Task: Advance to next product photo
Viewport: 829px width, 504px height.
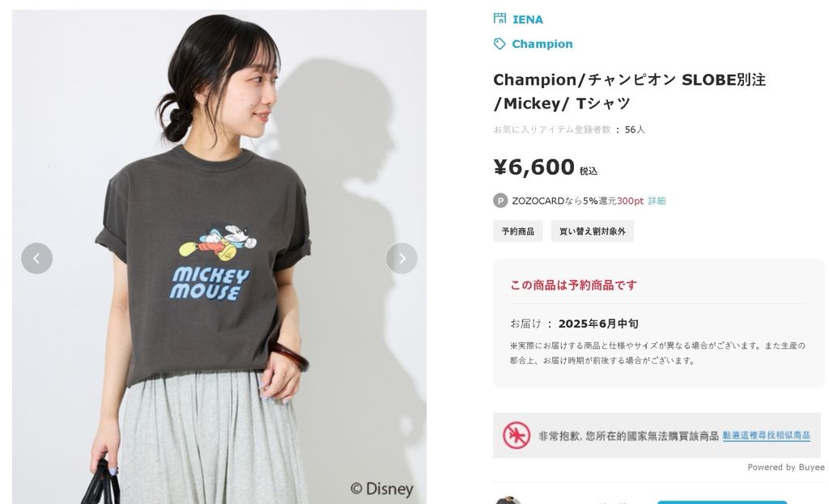Action: pos(402,258)
